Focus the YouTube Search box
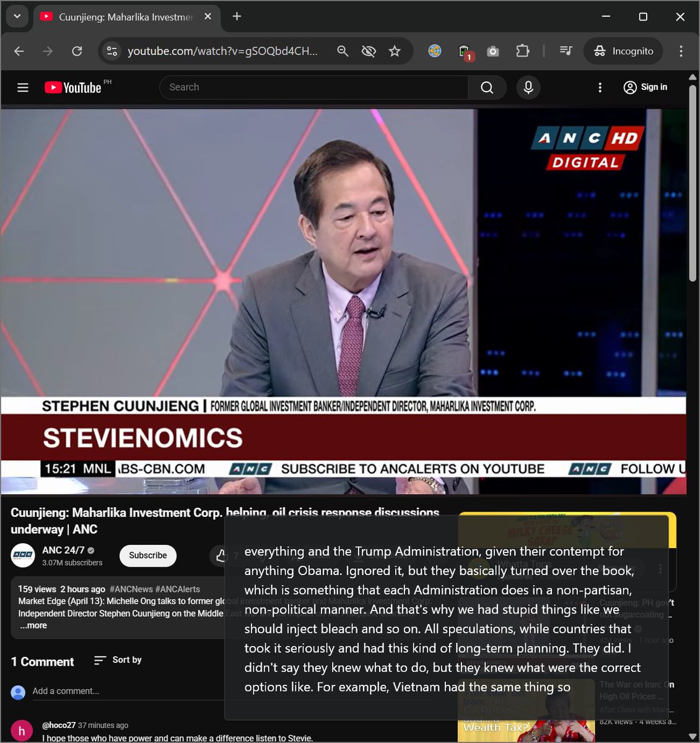The width and height of the screenshot is (700, 743). click(x=313, y=87)
